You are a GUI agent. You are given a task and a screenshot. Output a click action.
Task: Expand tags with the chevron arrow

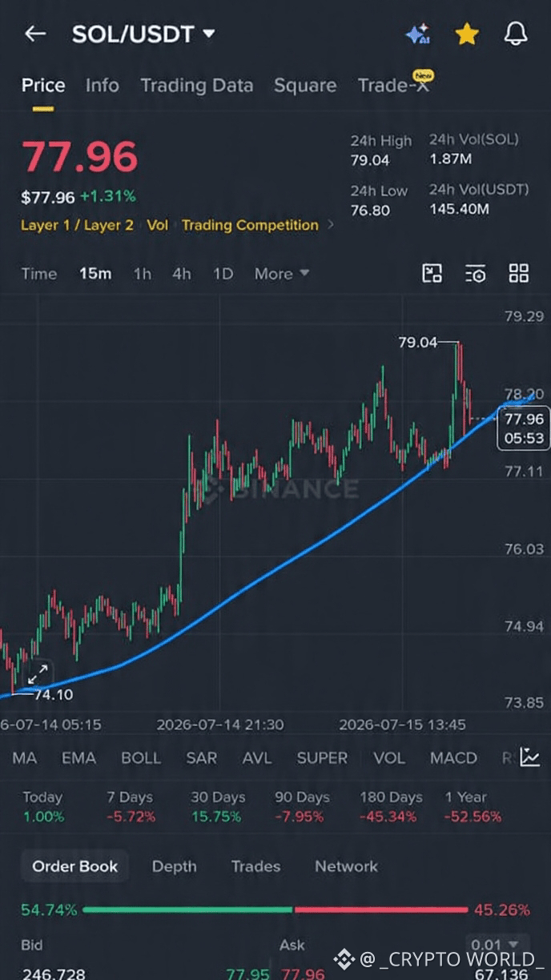(332, 225)
